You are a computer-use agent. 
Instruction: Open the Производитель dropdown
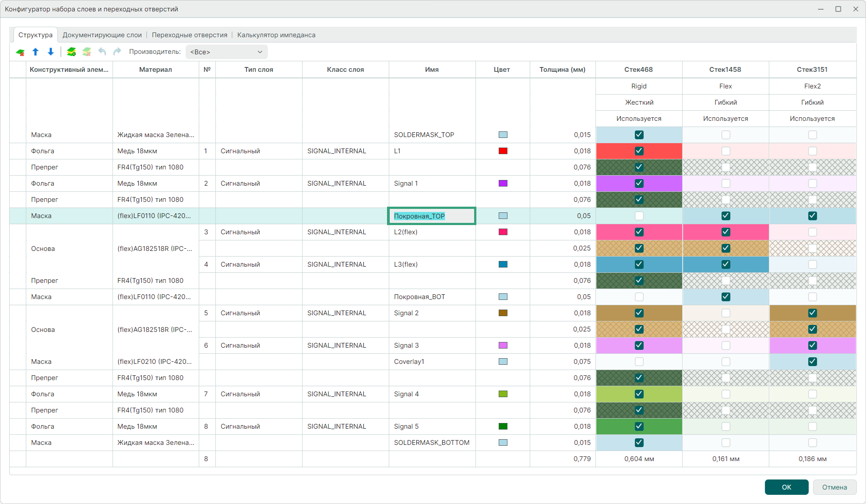tap(226, 52)
